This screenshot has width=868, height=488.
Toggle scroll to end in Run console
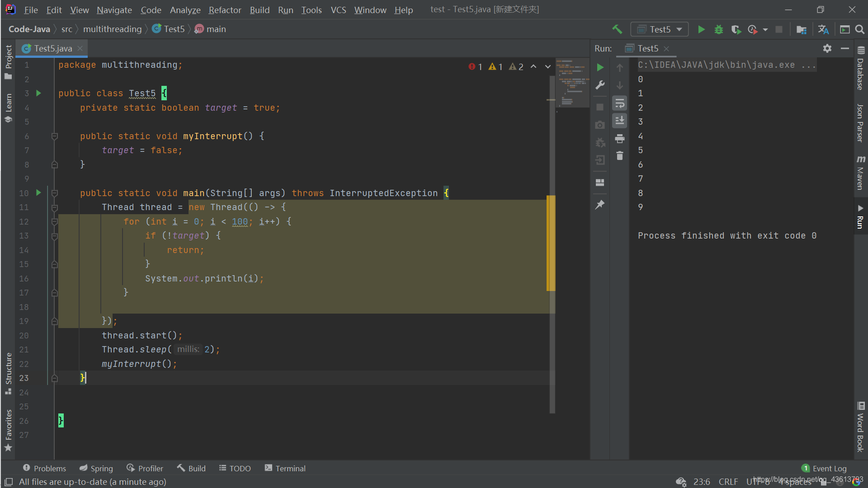point(620,121)
